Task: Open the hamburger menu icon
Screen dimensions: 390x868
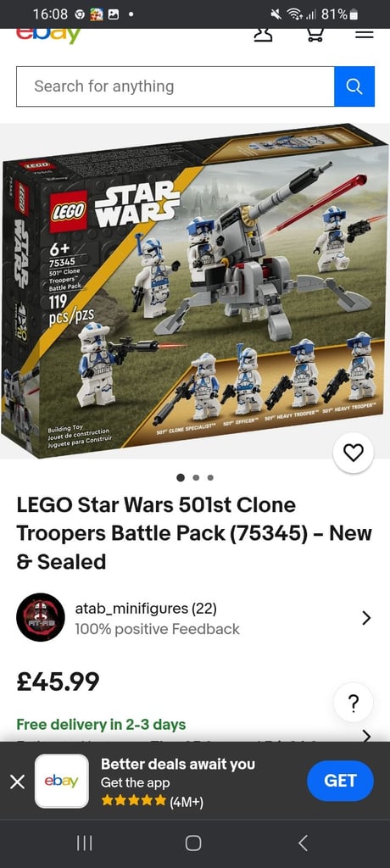Action: [x=364, y=34]
